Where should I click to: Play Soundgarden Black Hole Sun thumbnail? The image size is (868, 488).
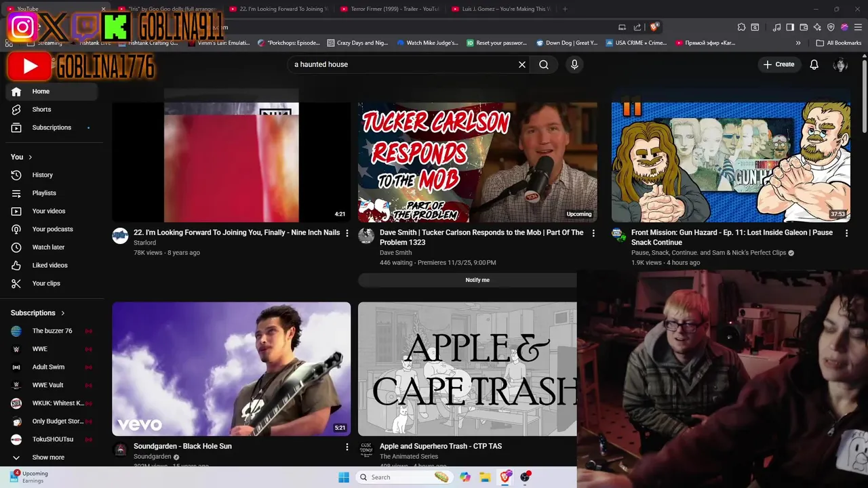point(231,369)
